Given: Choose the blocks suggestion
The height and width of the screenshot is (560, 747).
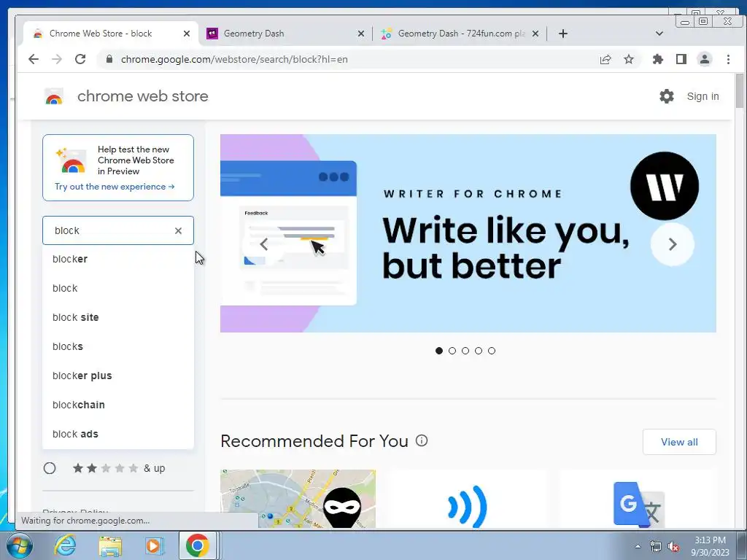Looking at the screenshot, I should (x=118, y=346).
